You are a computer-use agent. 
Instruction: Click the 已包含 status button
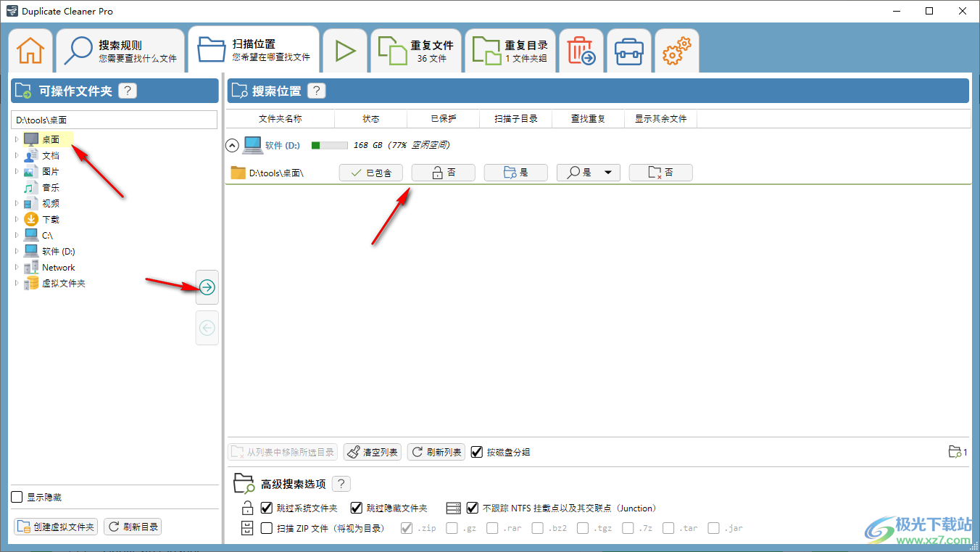(x=371, y=173)
